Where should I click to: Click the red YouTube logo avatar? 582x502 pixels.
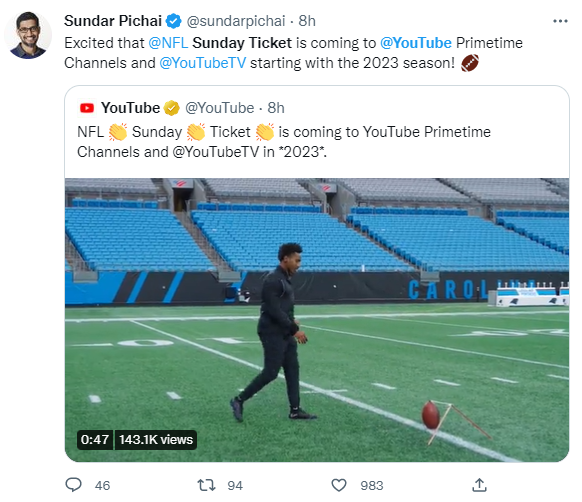click(x=87, y=108)
